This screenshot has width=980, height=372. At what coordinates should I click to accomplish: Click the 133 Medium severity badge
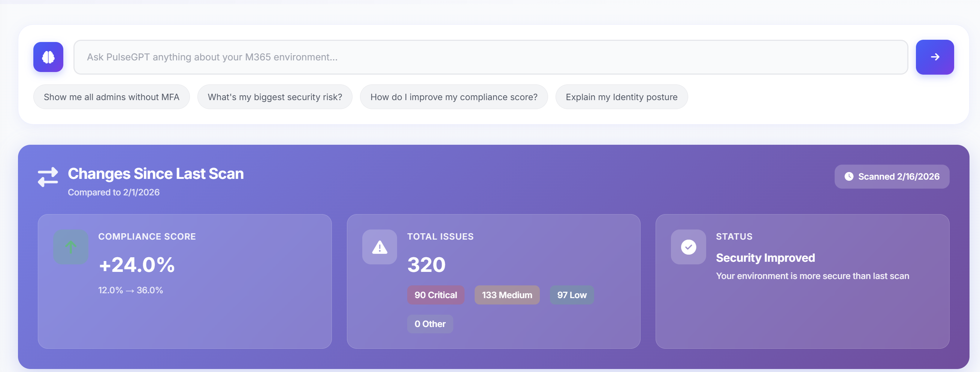pos(507,294)
